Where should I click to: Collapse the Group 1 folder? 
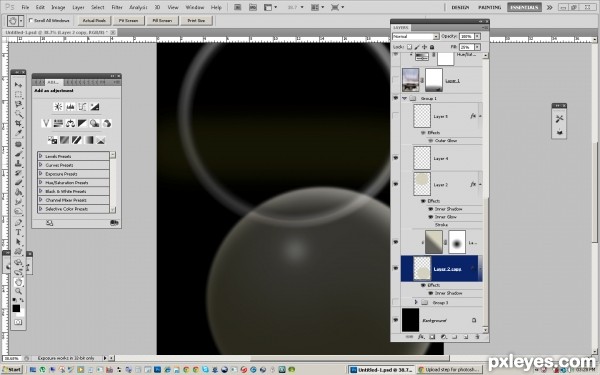tap(404, 98)
